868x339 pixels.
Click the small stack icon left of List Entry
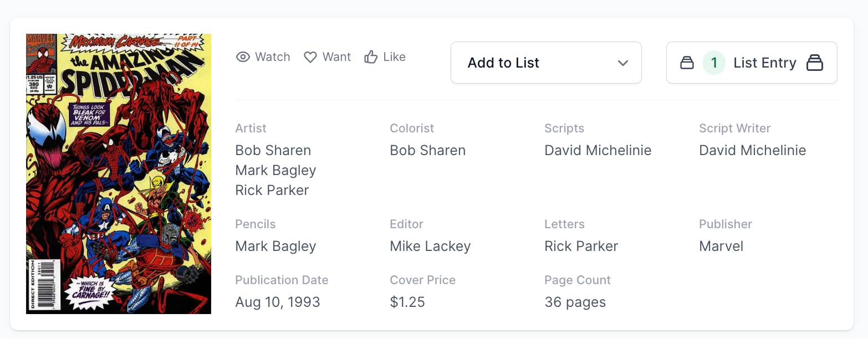(x=687, y=63)
